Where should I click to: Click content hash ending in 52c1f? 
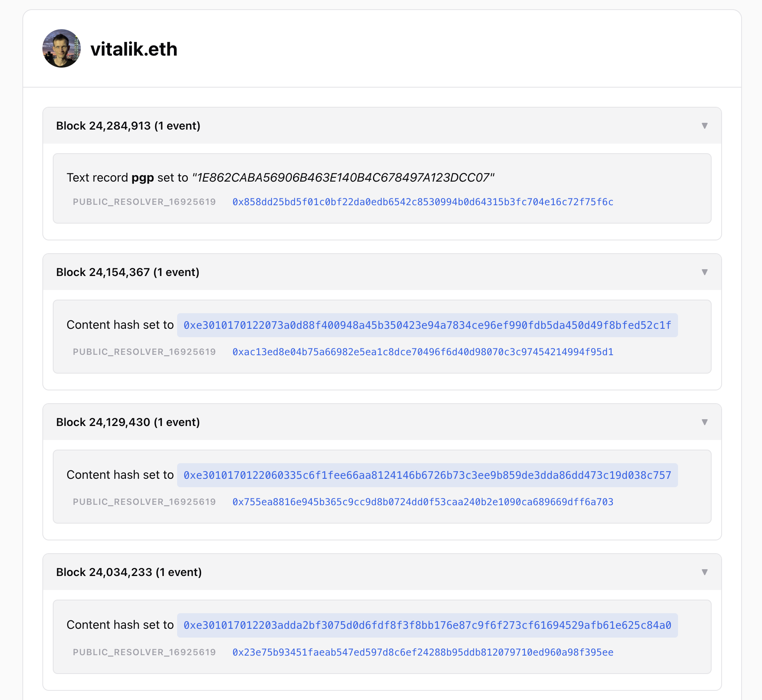pos(427,325)
